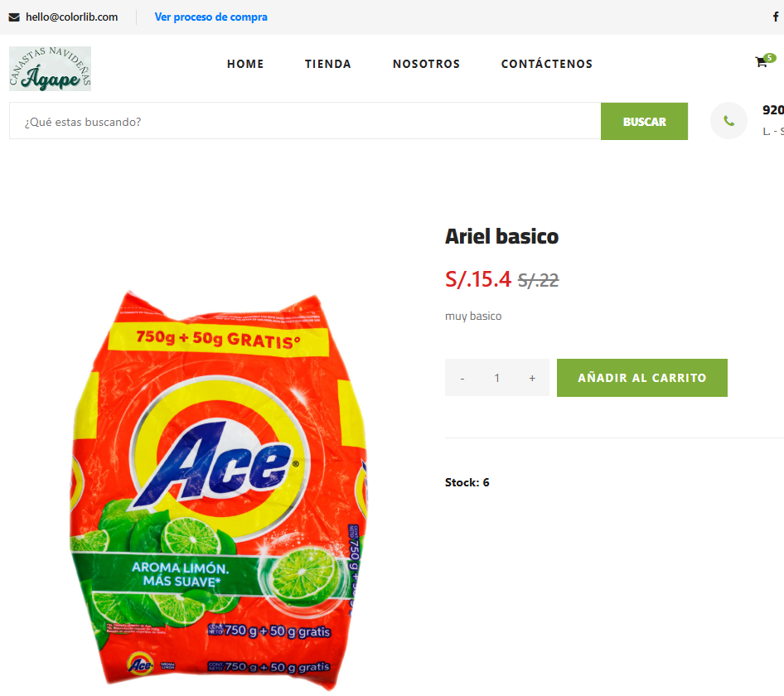Click the phone number beside the phone icon
The height and width of the screenshot is (696, 784).
pos(773,110)
